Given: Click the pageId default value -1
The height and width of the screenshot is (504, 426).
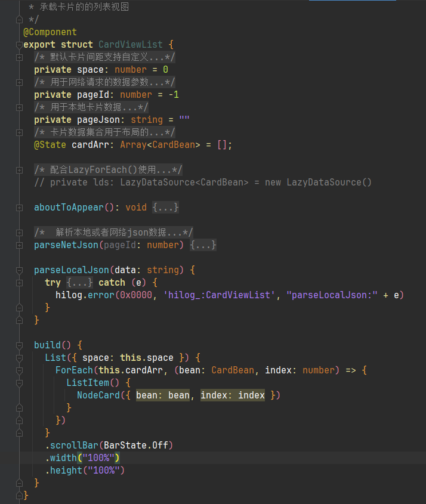Looking at the screenshot, I should coord(174,94).
